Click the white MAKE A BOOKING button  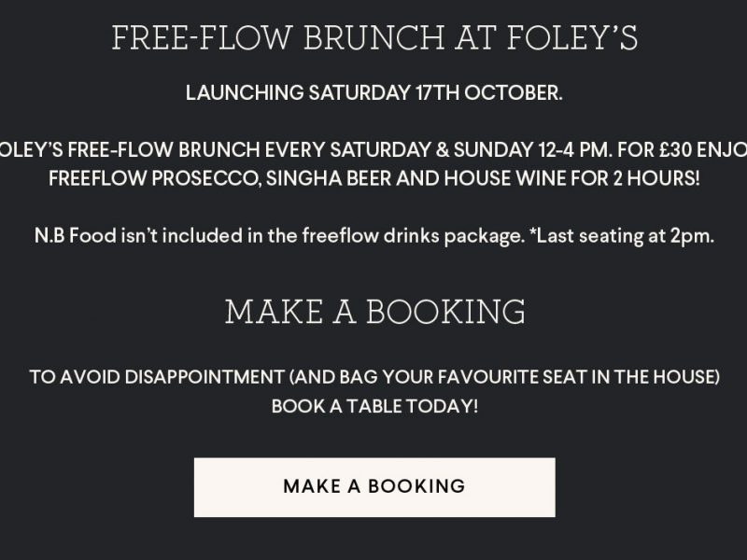point(374,487)
